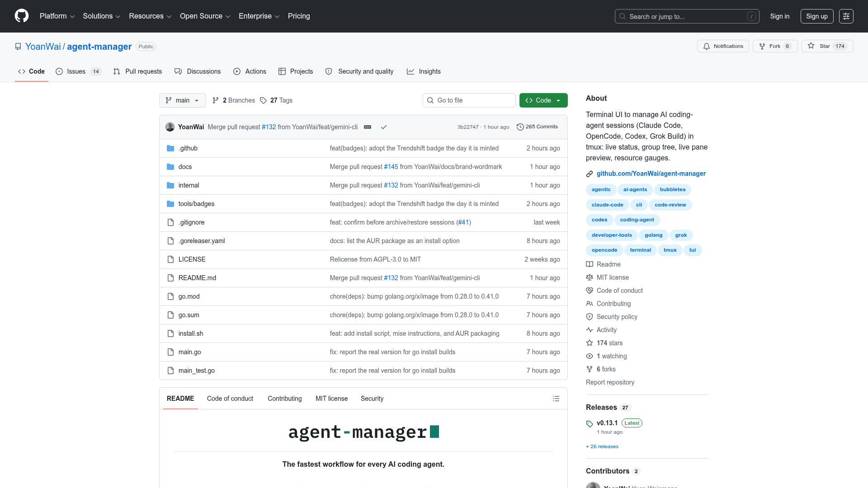Open the MIT license sidebar link

(x=613, y=277)
